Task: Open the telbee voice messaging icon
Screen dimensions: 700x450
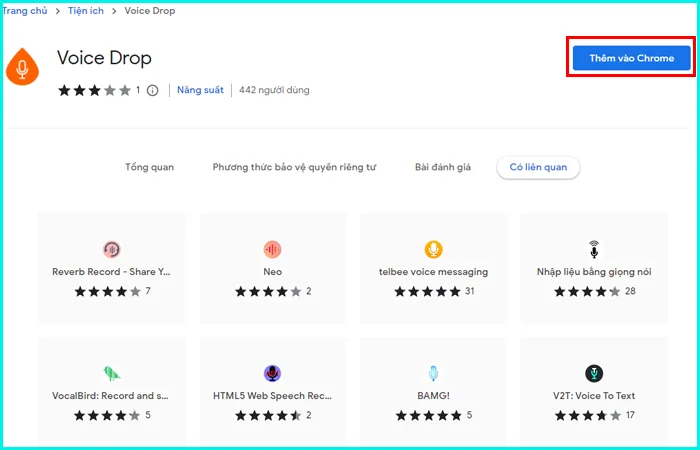Action: pos(433,249)
